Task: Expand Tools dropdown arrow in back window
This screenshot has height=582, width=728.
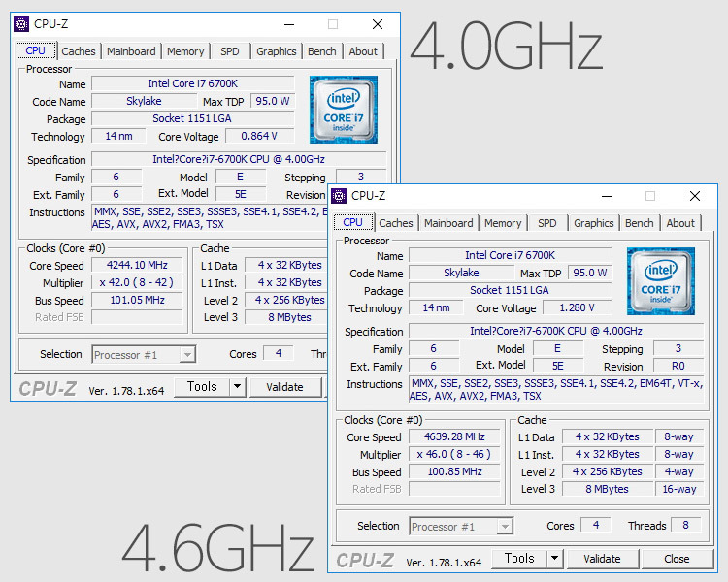Action: tap(237, 387)
